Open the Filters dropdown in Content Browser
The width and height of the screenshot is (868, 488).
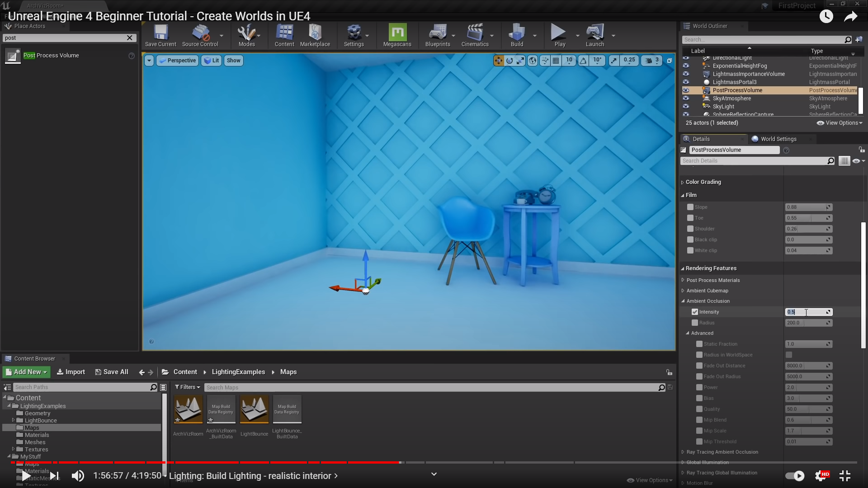pos(187,387)
